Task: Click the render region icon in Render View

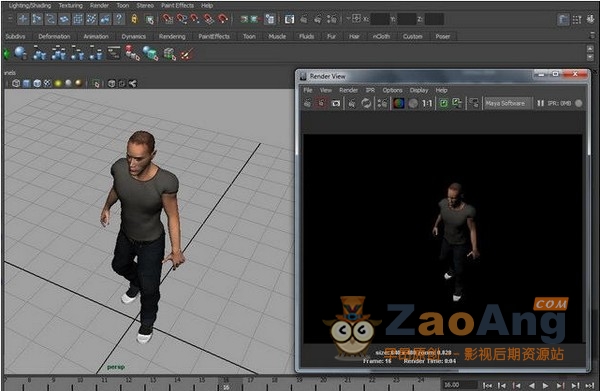Action: 321,103
